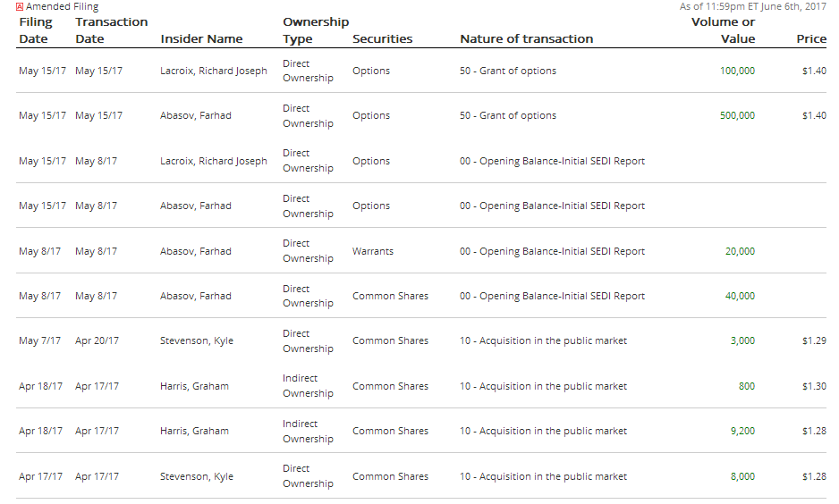Click the red Amended Filing icon
The height and width of the screenshot is (504, 839).
point(20,6)
